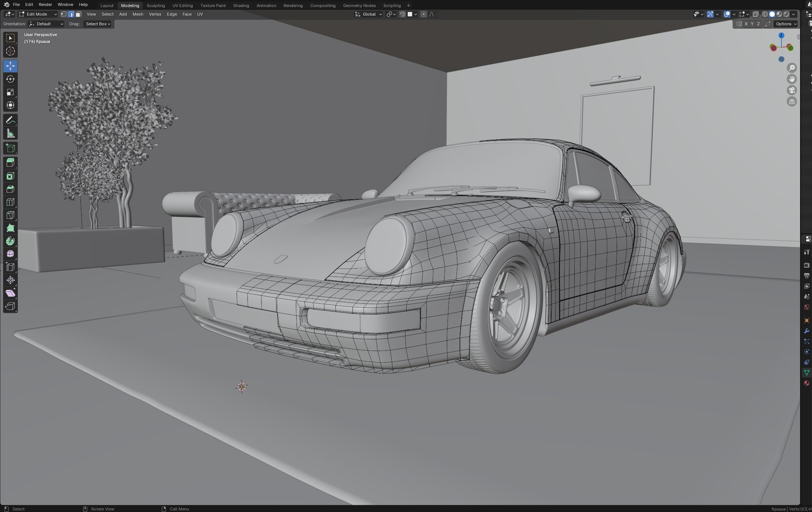Click the annotation color swatch in the header
This screenshot has width=812, height=512.
click(x=410, y=14)
